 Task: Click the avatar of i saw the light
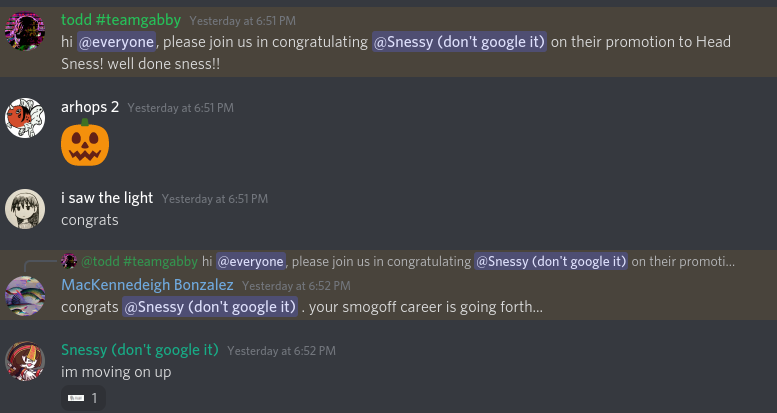coord(25,208)
